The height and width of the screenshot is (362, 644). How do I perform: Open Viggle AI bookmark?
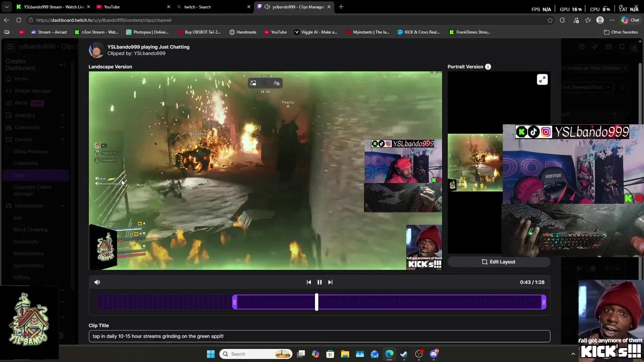(315, 32)
